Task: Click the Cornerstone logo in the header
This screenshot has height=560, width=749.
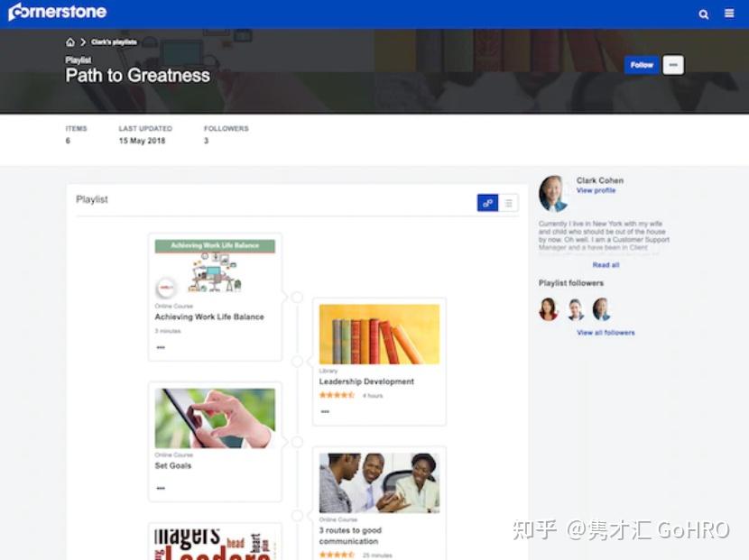Action: pos(57,12)
